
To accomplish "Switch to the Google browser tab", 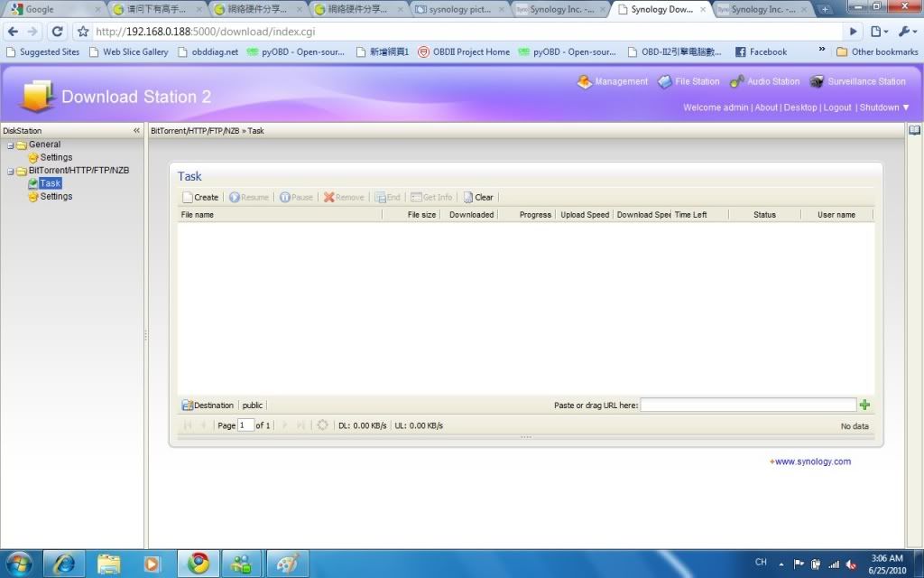I will click(x=54, y=9).
